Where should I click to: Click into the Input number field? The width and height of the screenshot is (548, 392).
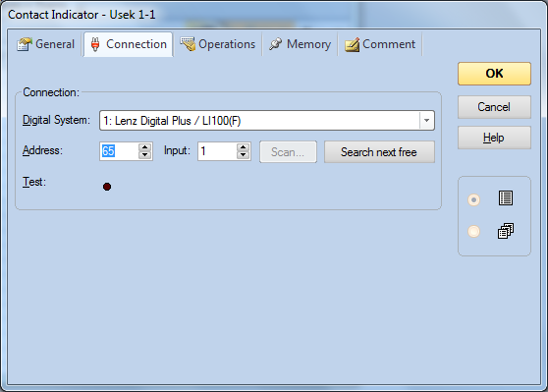(217, 151)
